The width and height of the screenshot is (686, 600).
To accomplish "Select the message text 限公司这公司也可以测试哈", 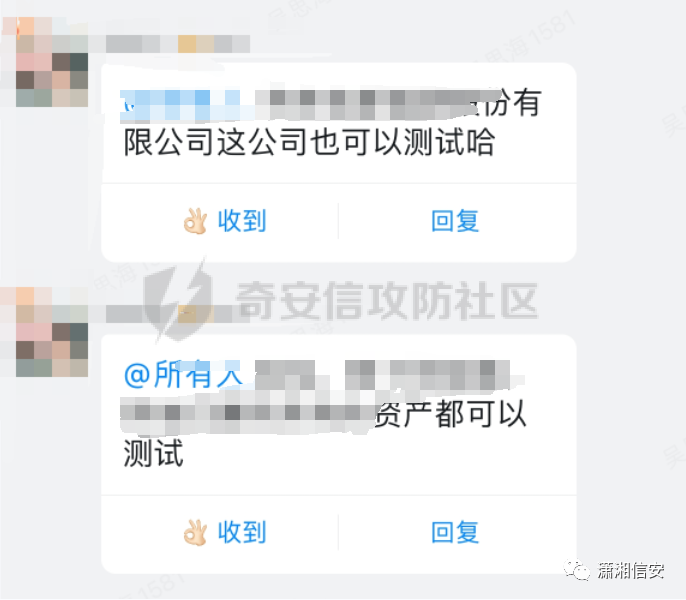I will [x=309, y=142].
